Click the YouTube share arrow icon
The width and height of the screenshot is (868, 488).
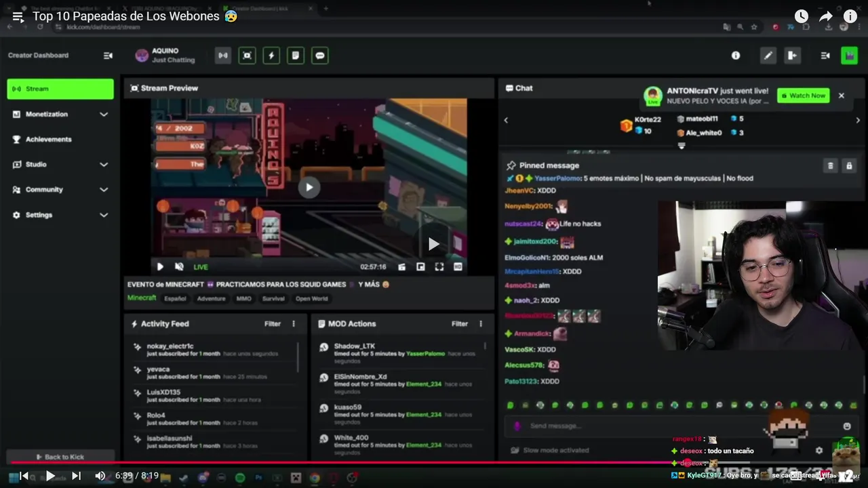coord(825,16)
